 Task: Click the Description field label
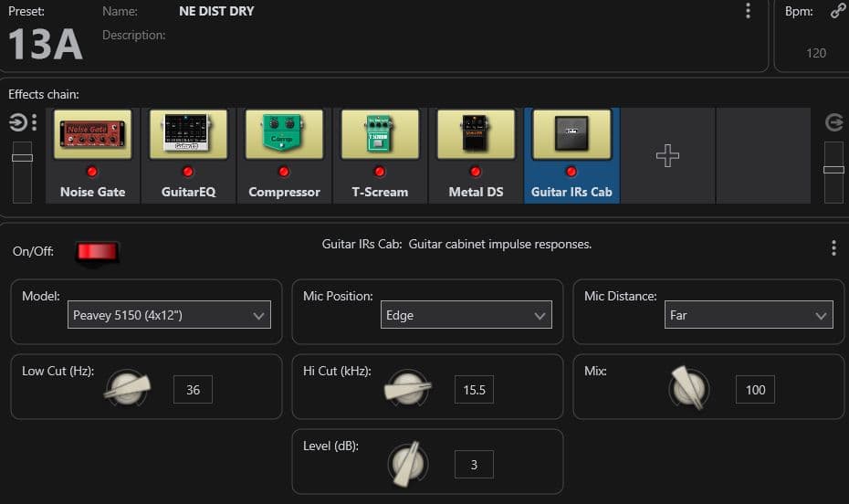[133, 35]
